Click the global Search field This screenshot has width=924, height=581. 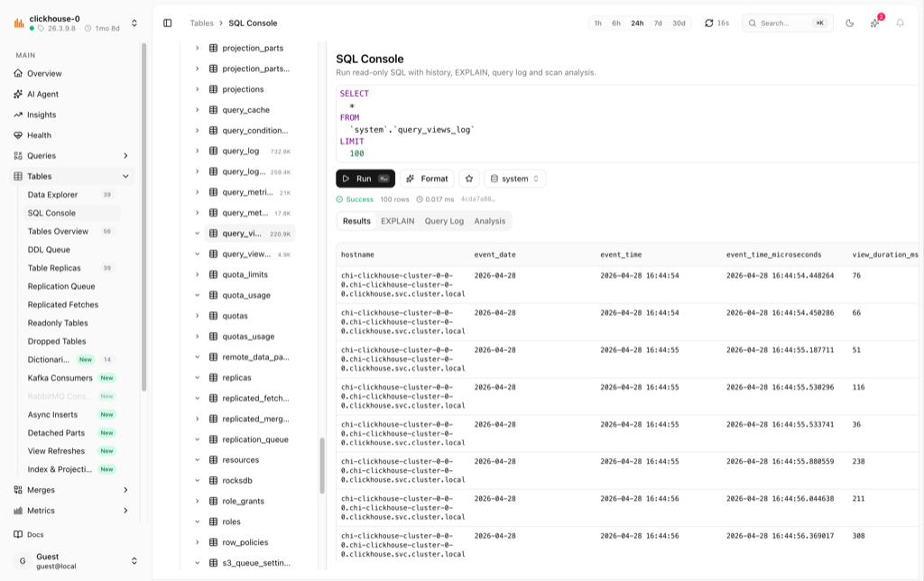click(x=788, y=23)
